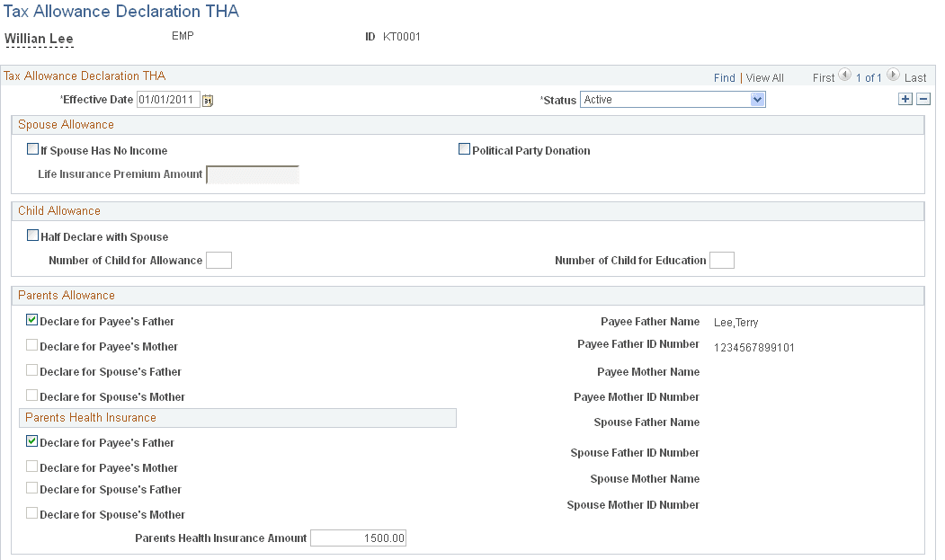Click the next record arrow icon
Viewport: 945px width, 560px height.
[x=893, y=76]
